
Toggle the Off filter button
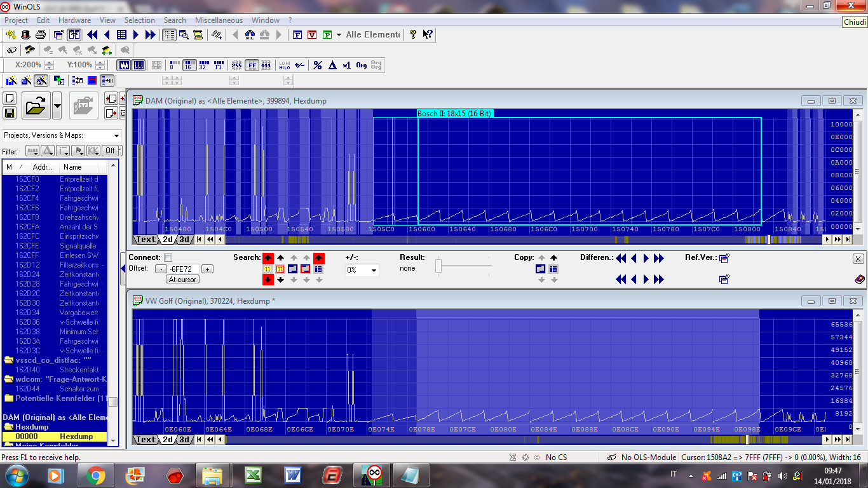(111, 151)
